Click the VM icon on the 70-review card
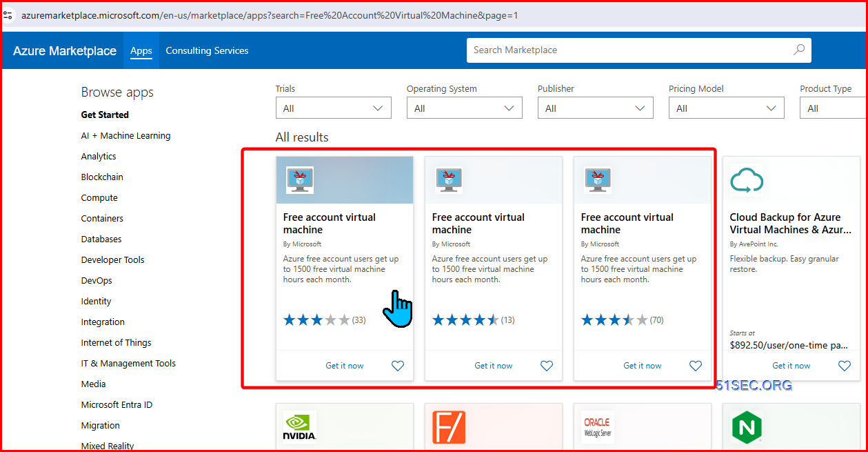Image resolution: width=868 pixels, height=452 pixels. [x=598, y=180]
